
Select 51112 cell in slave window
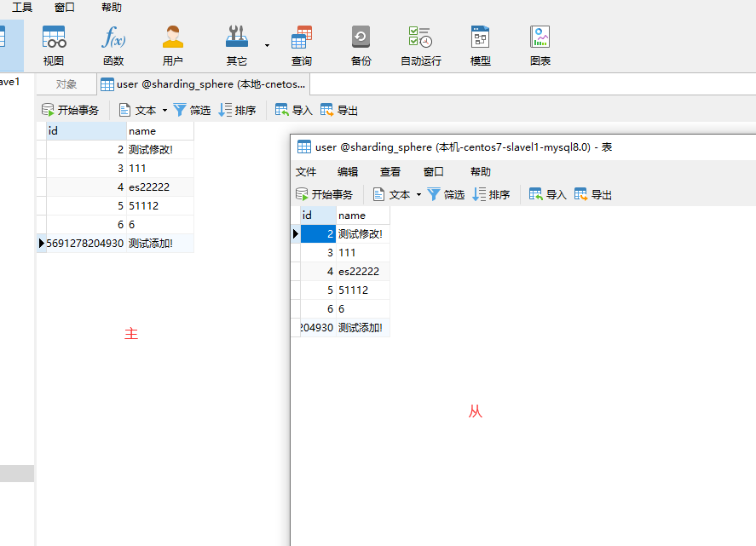pyautogui.click(x=363, y=290)
